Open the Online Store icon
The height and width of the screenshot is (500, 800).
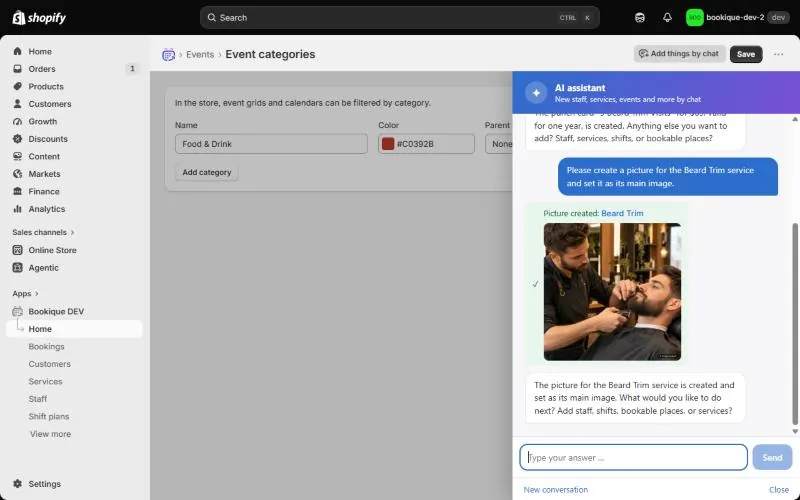17,250
